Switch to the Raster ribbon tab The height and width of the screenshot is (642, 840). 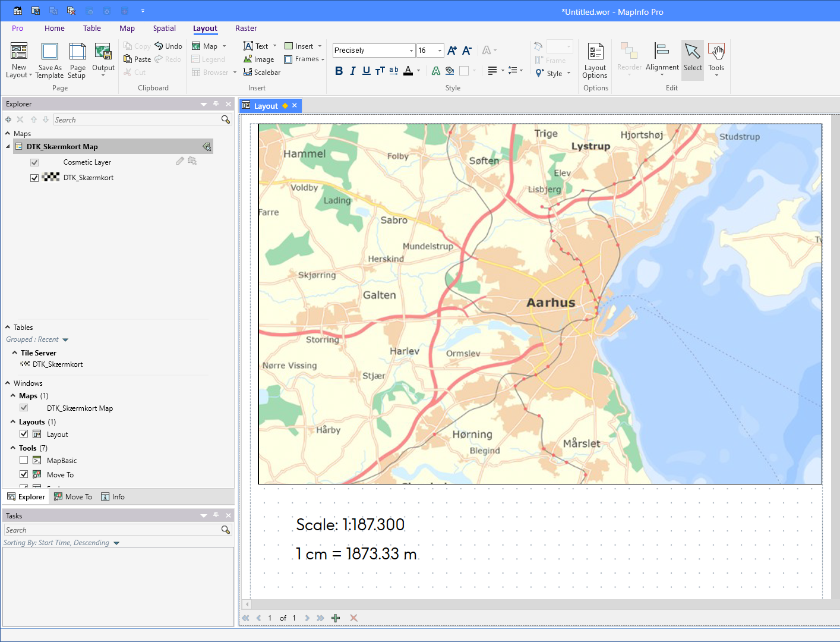tap(246, 28)
